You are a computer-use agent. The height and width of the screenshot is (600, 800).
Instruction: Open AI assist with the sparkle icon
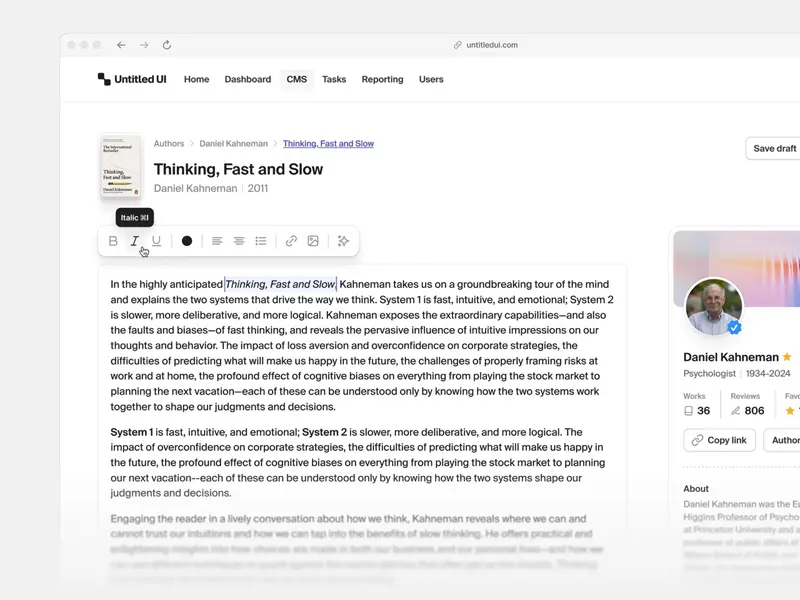pos(341,240)
